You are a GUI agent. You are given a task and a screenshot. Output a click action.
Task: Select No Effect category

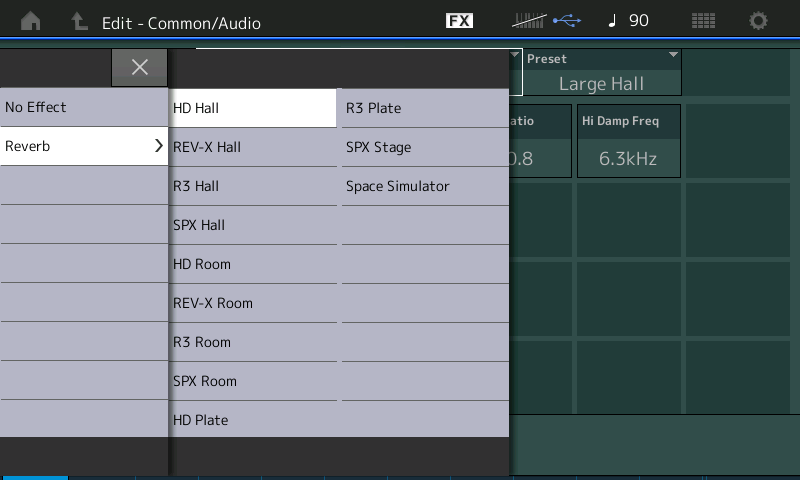point(84,107)
